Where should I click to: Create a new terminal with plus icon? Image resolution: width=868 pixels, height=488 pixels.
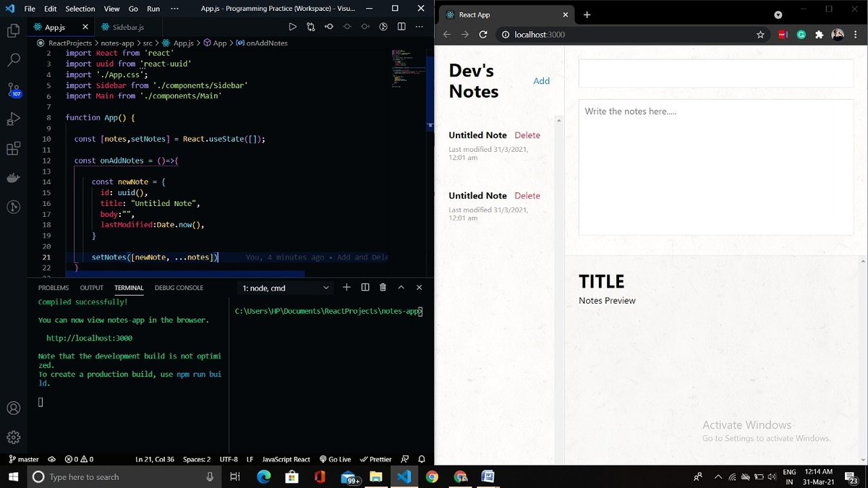(x=346, y=288)
